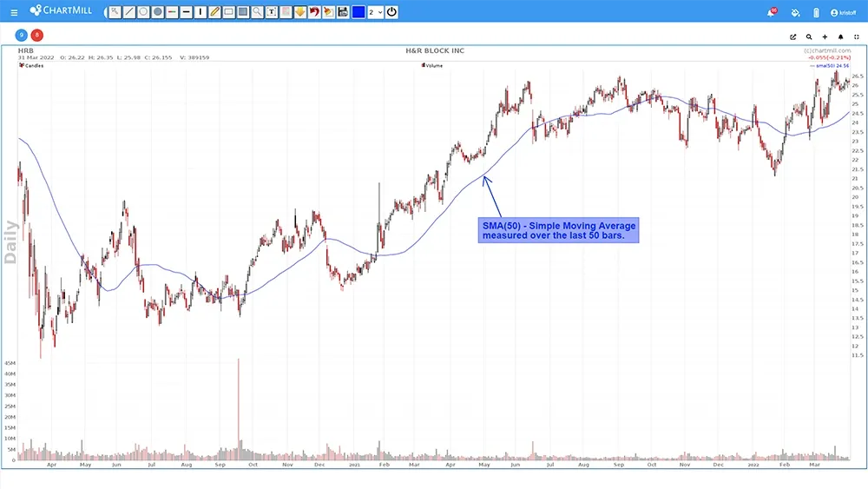
Task: Open the kristoff user account menu
Action: point(843,13)
